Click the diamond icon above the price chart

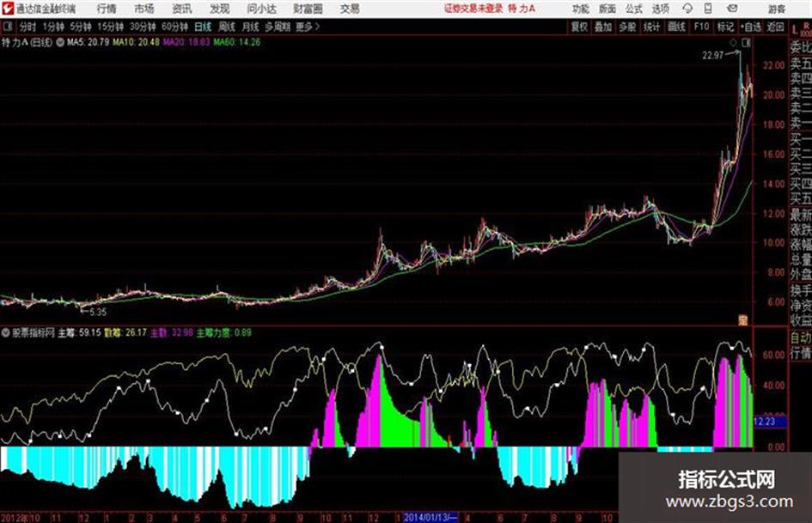click(733, 43)
